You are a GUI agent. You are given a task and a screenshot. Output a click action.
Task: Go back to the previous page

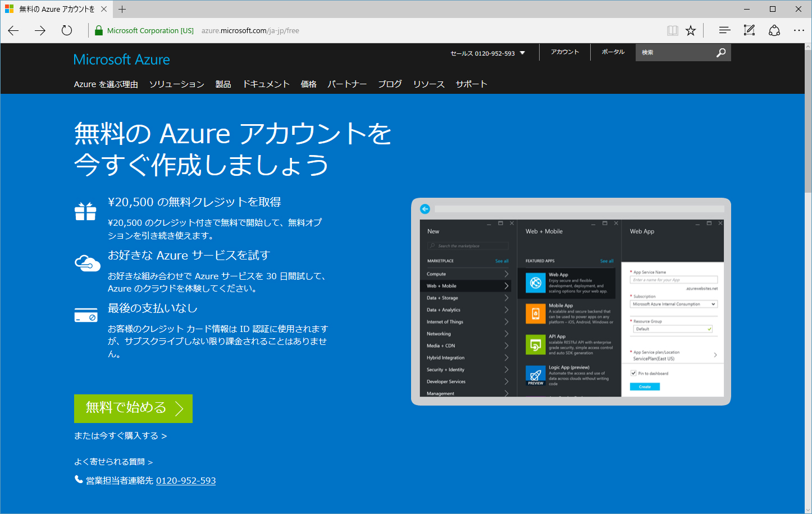pos(13,30)
